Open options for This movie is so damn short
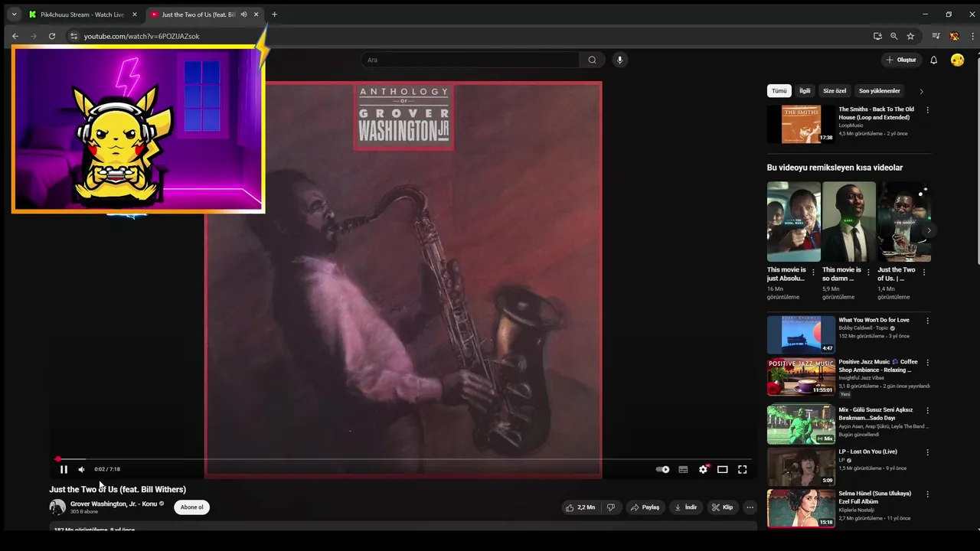 click(x=869, y=272)
